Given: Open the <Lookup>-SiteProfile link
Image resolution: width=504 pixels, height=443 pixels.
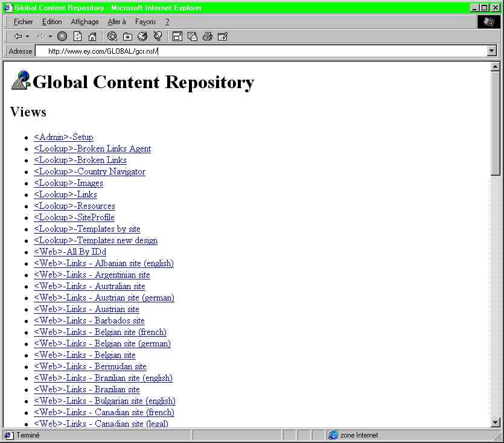Looking at the screenshot, I should [74, 217].
